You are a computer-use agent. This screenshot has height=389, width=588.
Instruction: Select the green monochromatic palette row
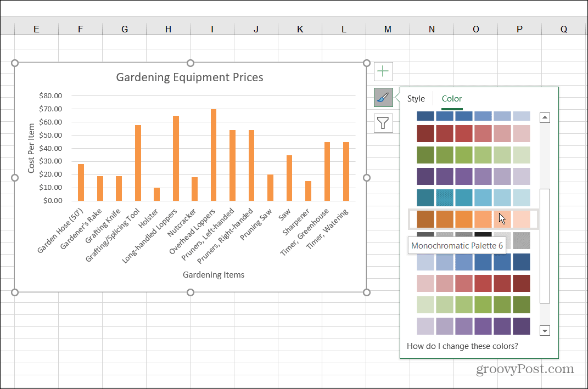[x=472, y=155]
